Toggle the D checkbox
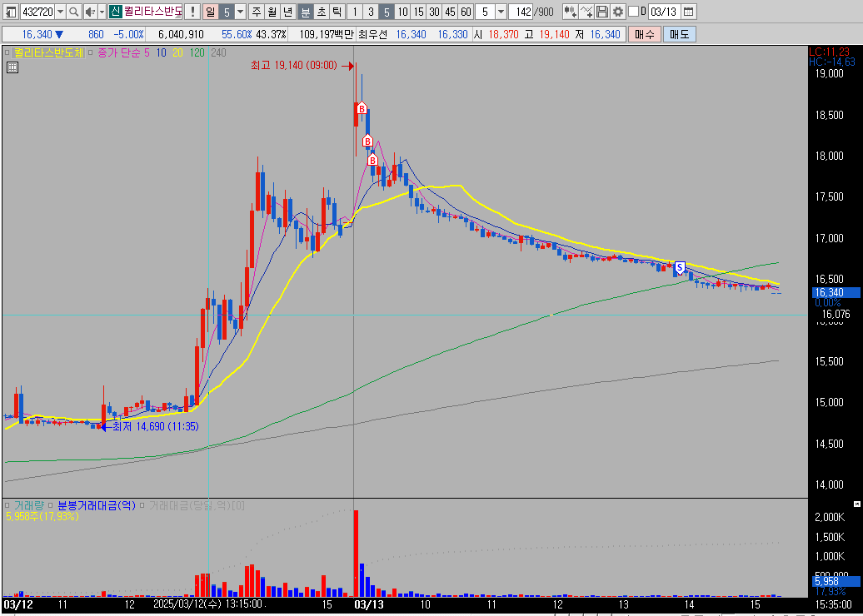Screen dimensions: 863x616 [x=633, y=11]
